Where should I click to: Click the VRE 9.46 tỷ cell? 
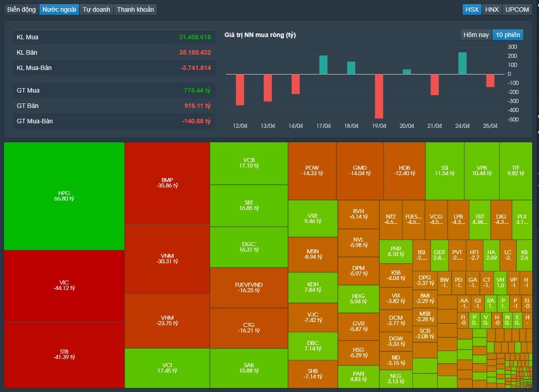[x=313, y=219]
